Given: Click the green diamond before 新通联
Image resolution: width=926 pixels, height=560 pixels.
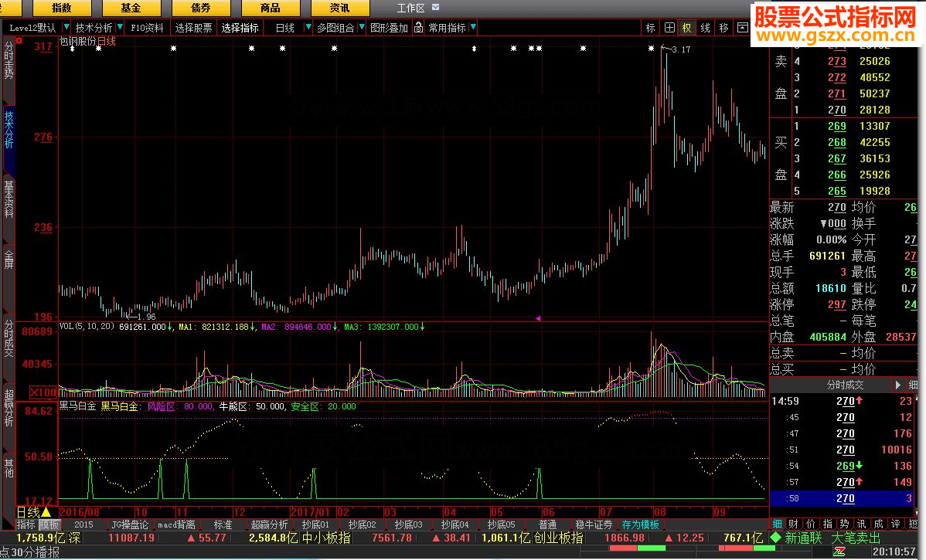Looking at the screenshot, I should [x=774, y=538].
